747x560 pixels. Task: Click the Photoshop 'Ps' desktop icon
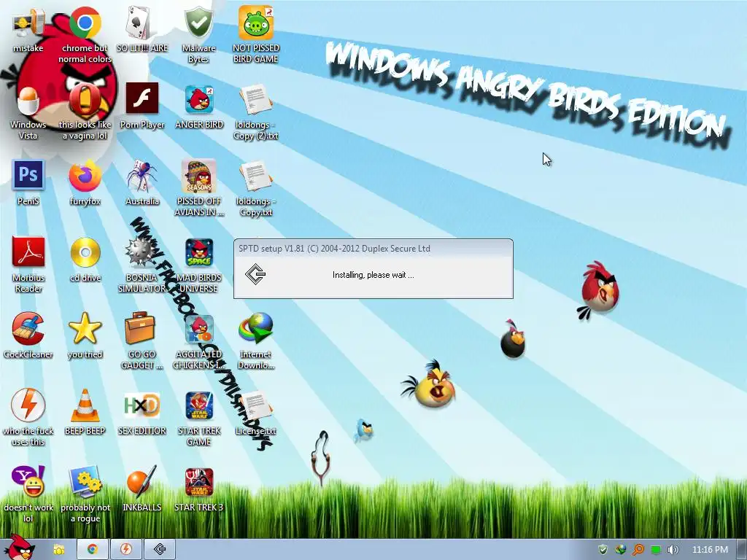point(28,183)
